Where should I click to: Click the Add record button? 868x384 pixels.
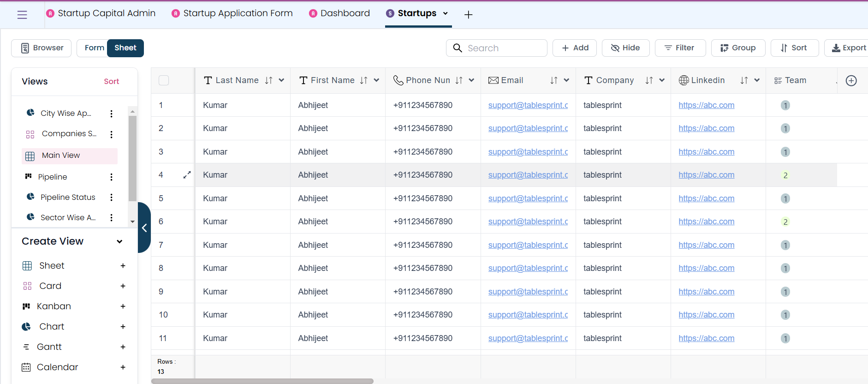(x=575, y=48)
